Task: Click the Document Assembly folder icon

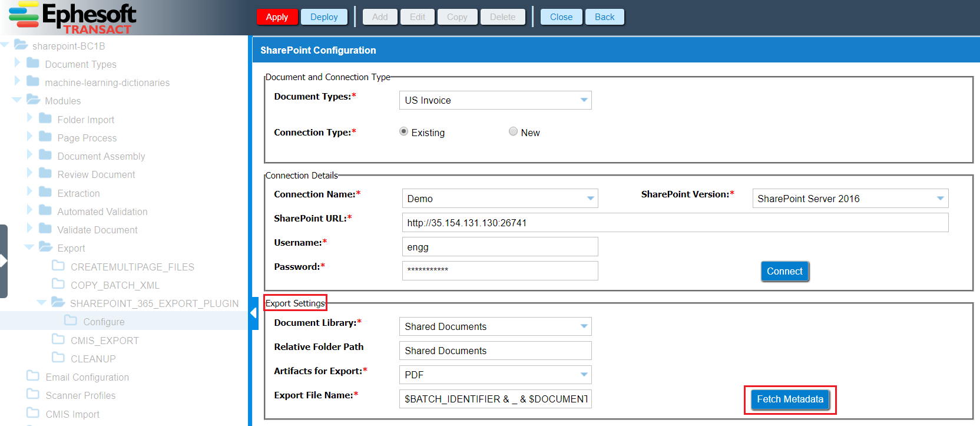Action: tap(45, 155)
